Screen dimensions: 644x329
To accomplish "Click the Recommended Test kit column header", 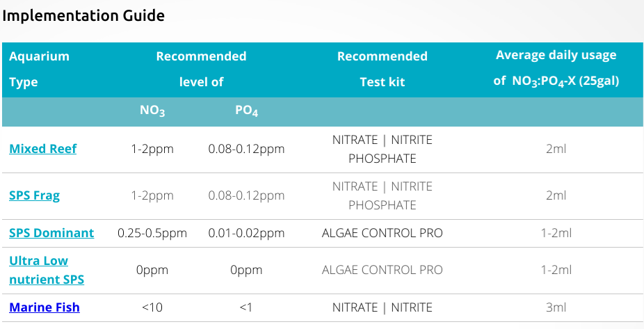I will pyautogui.click(x=383, y=69).
